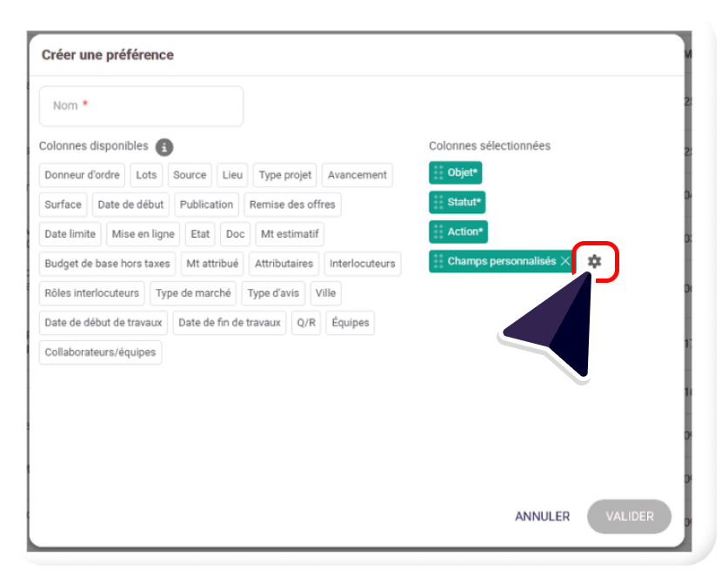Pick the Type de marché column

pos(193,293)
